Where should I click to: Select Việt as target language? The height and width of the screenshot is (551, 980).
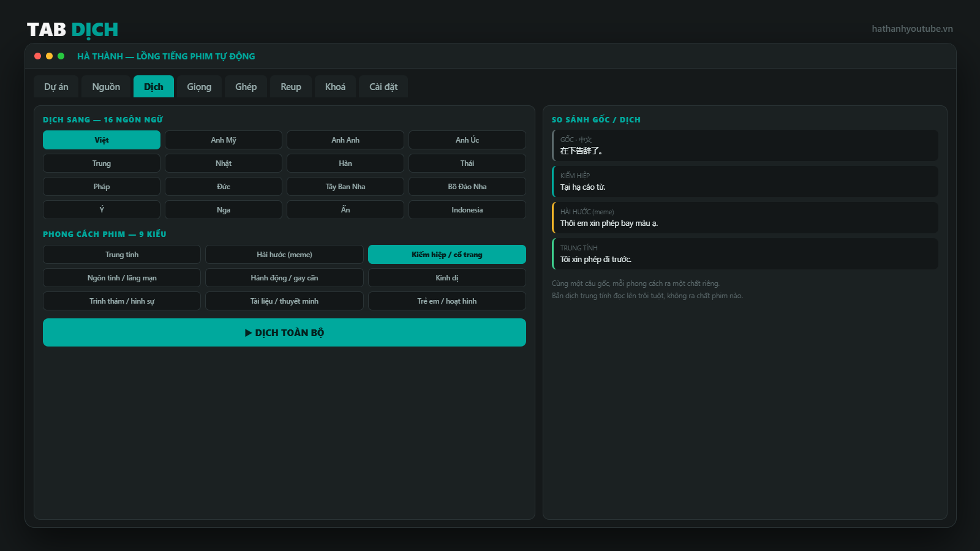102,140
